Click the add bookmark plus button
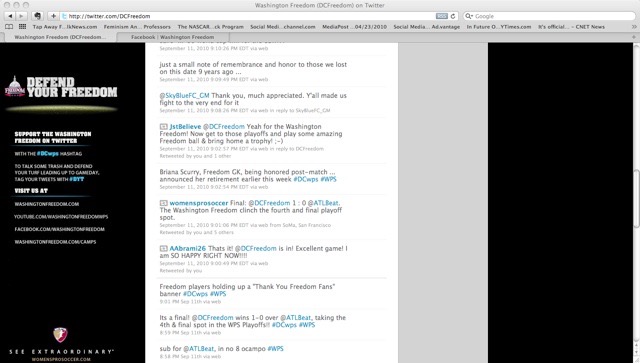This screenshot has height=363, width=640. pyautogui.click(x=53, y=16)
